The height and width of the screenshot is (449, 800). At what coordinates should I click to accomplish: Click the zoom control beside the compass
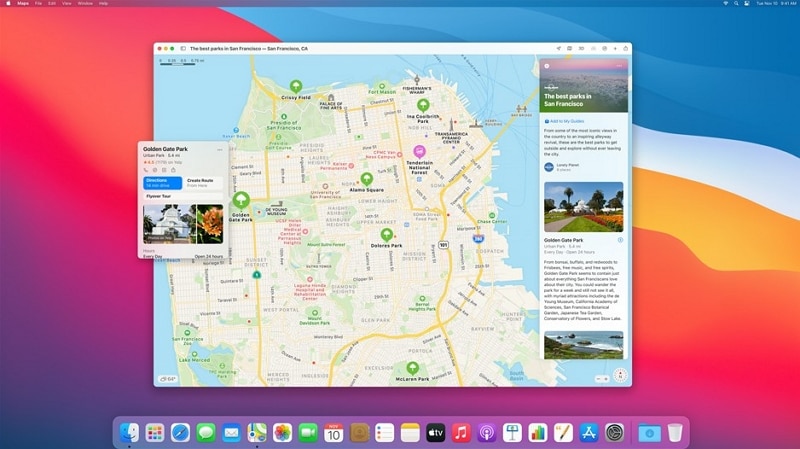602,379
